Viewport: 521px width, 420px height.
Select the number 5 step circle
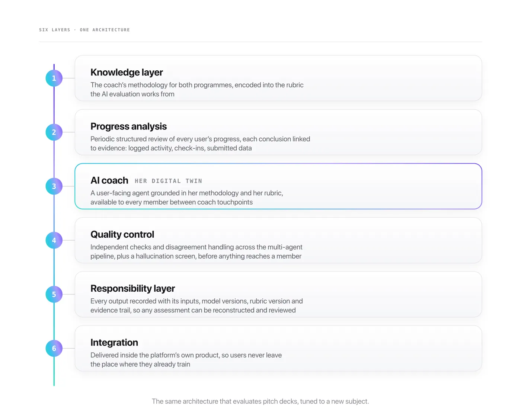pyautogui.click(x=54, y=294)
